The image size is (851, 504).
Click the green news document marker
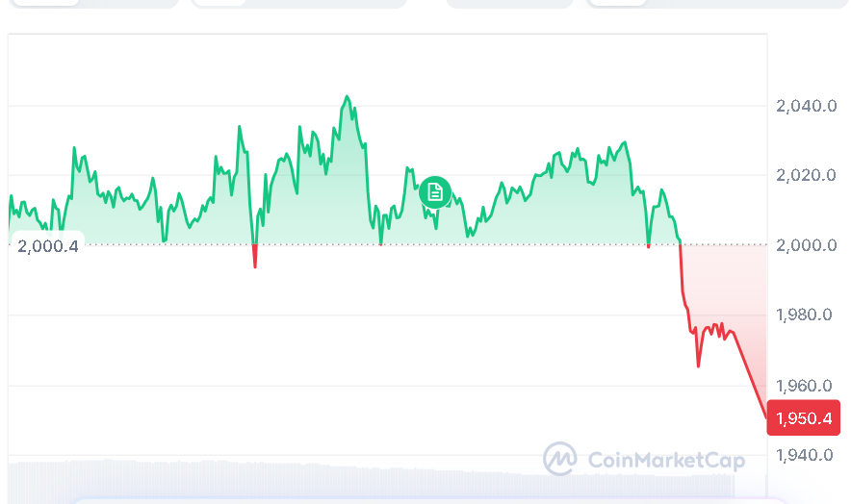(x=435, y=191)
